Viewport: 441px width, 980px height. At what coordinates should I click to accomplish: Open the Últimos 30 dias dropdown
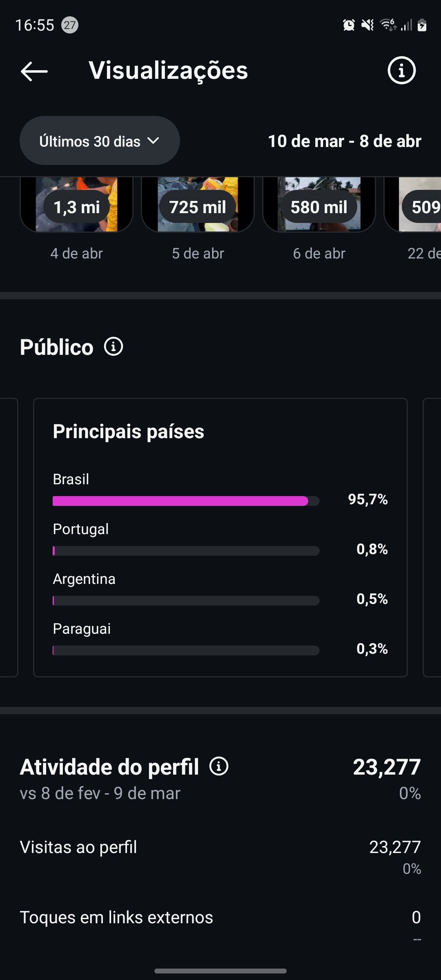pyautogui.click(x=100, y=141)
